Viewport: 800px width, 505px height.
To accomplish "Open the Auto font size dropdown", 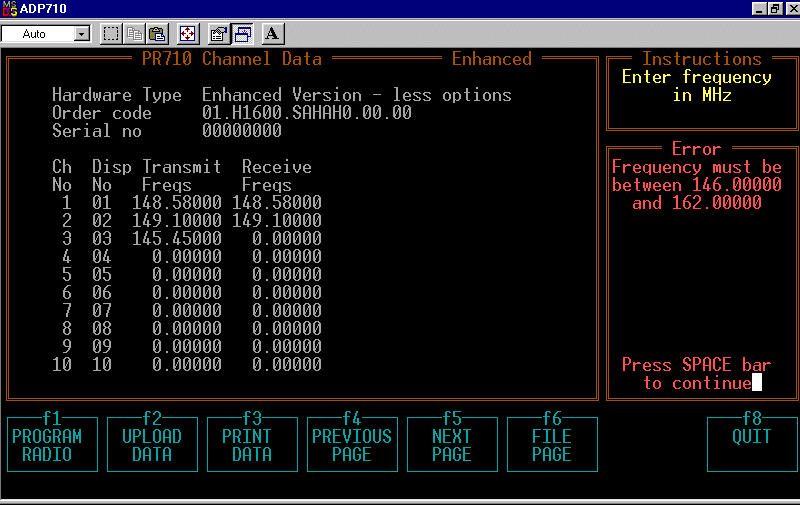I will click(x=81, y=34).
